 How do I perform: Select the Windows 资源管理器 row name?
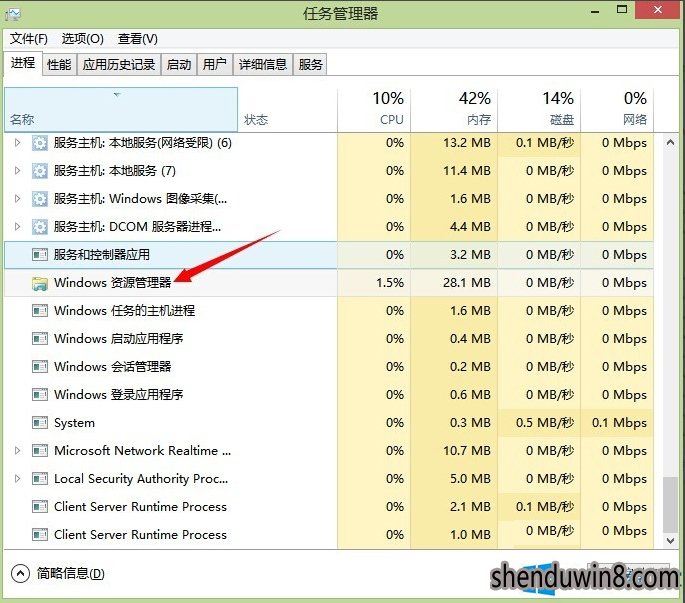(113, 283)
